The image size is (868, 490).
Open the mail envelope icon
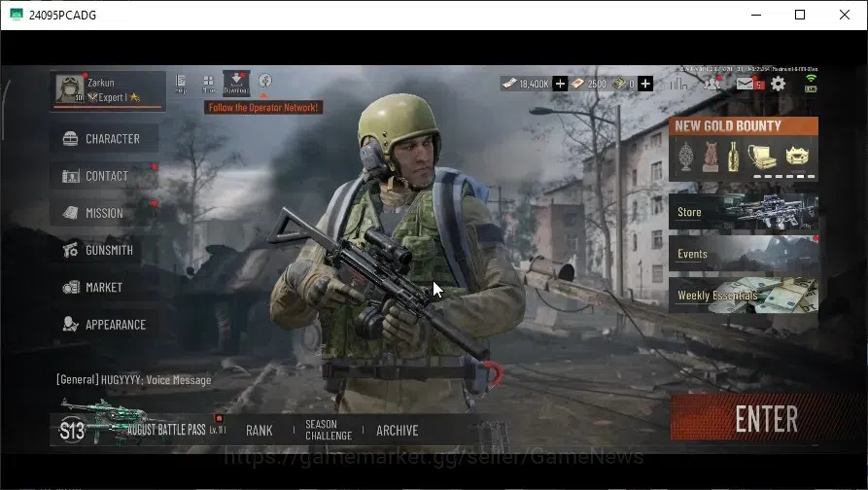tap(746, 84)
